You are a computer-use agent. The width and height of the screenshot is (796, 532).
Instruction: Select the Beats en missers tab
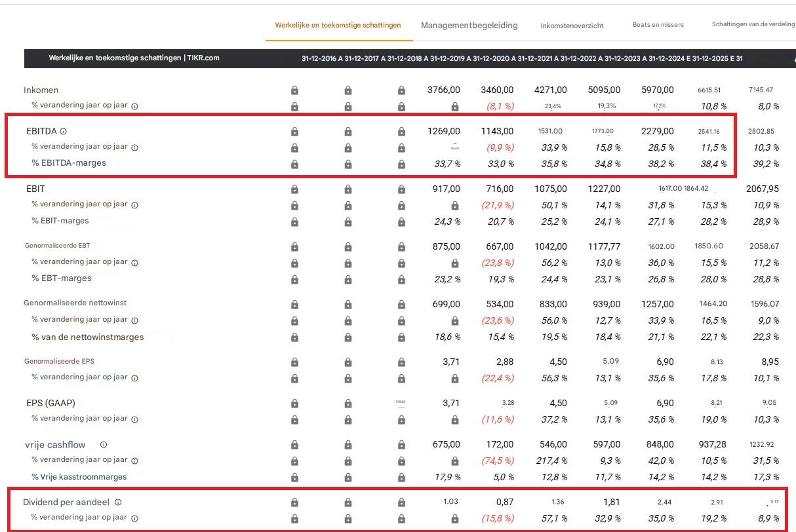[656, 26]
